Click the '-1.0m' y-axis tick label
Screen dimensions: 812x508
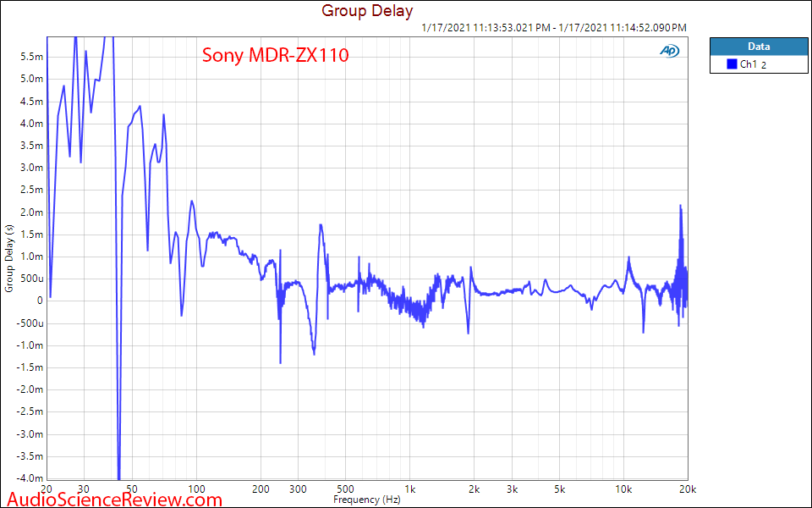30,345
